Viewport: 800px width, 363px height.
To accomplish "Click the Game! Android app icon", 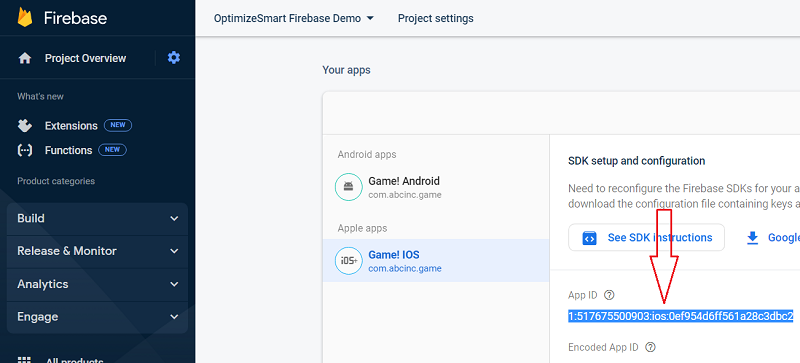I will coord(348,187).
